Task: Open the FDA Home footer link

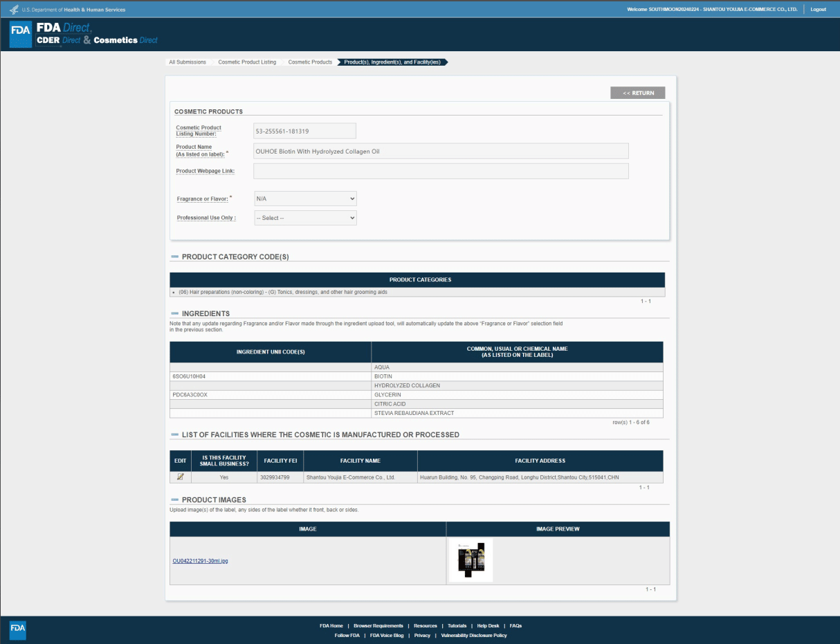Action: tap(331, 625)
